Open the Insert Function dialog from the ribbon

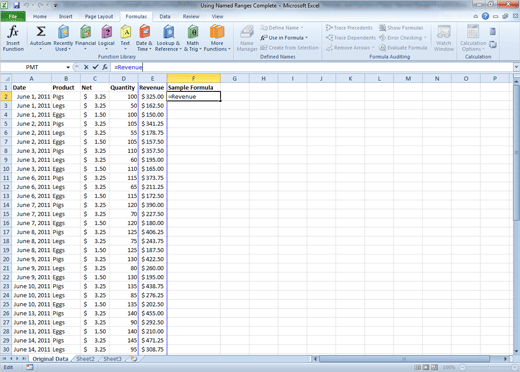[13, 38]
